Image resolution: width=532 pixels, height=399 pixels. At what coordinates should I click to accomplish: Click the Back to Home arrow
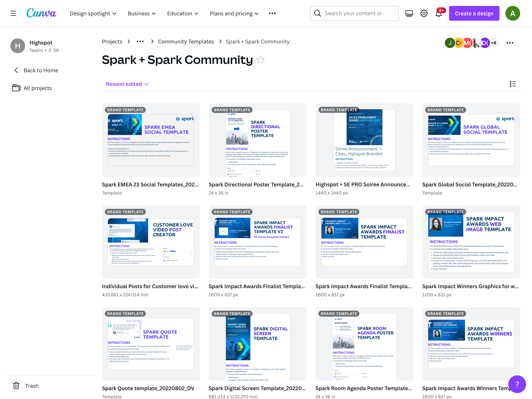(x=16, y=70)
